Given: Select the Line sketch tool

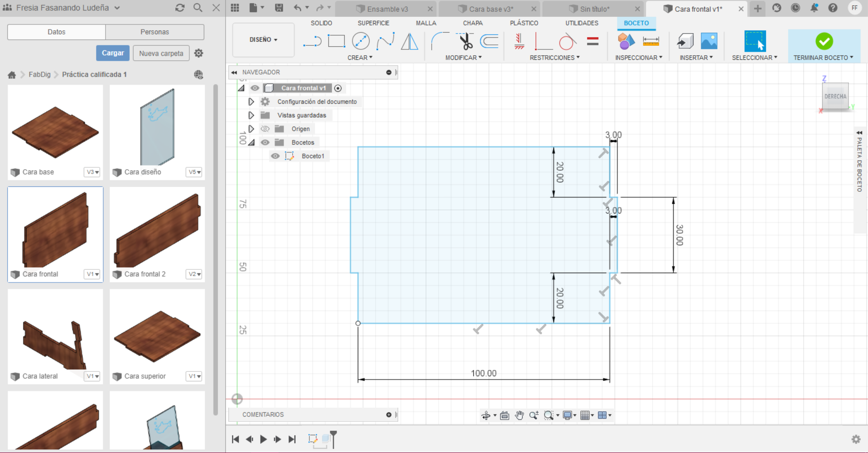Looking at the screenshot, I should coord(312,41).
